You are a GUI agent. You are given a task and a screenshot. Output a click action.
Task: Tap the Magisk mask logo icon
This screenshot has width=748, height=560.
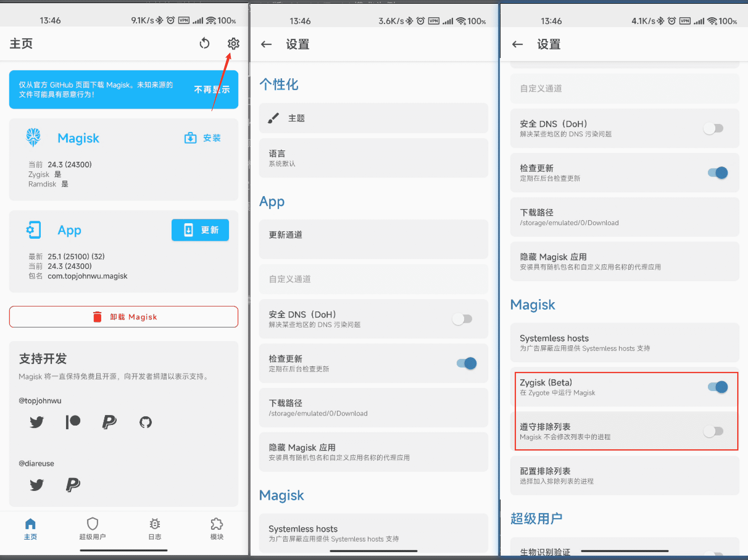pyautogui.click(x=33, y=137)
